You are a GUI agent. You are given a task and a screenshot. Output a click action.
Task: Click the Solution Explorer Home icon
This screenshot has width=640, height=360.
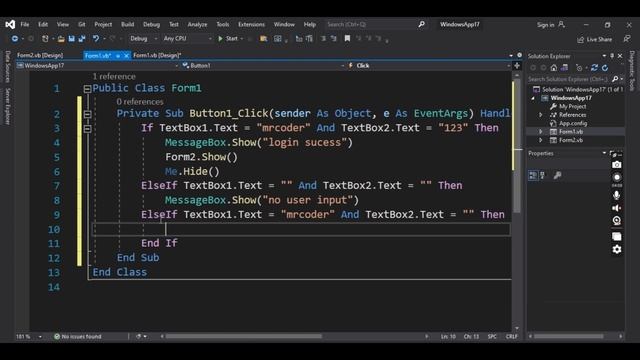[553, 68]
